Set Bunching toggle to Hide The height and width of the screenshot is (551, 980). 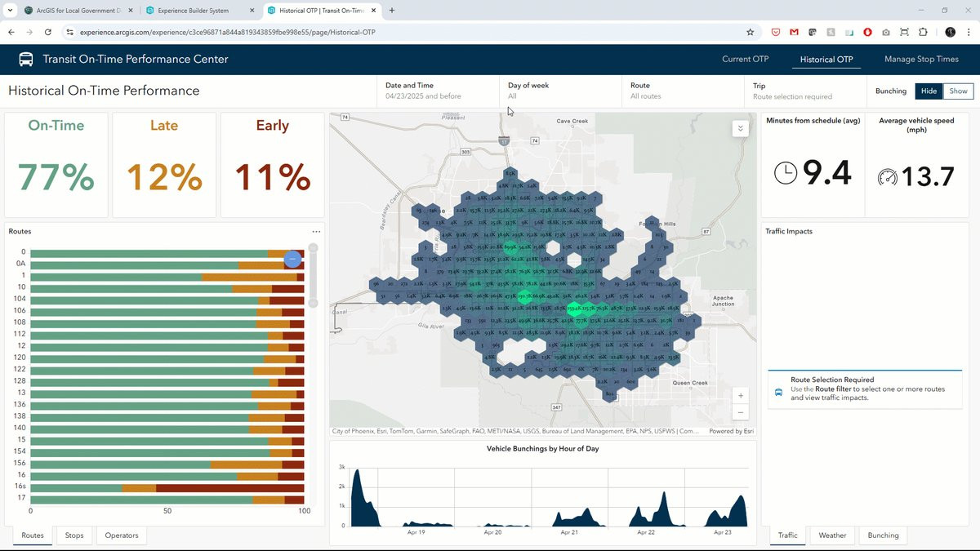coord(929,91)
